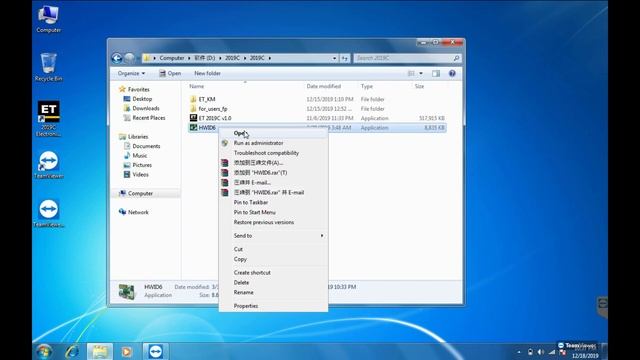The width and height of the screenshot is (640, 360).
Task: Choose Cut from context menu
Action: coord(273,249)
